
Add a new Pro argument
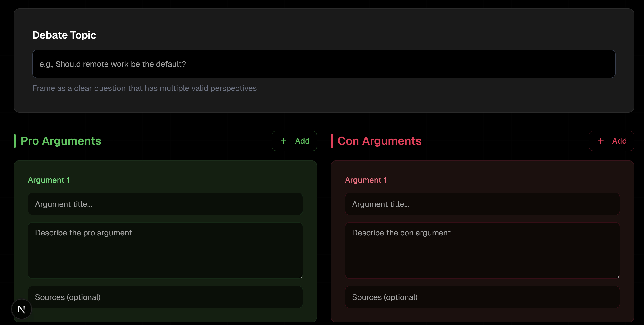coord(294,141)
